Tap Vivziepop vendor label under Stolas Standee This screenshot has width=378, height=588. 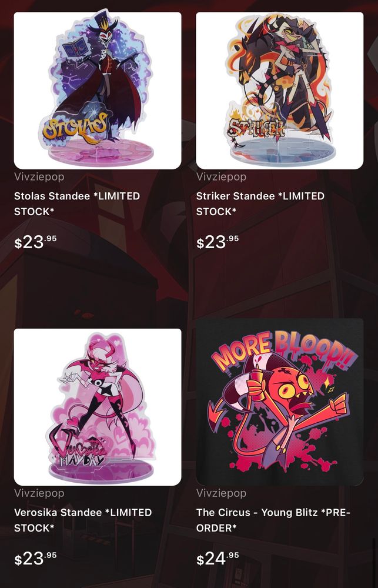tap(39, 177)
